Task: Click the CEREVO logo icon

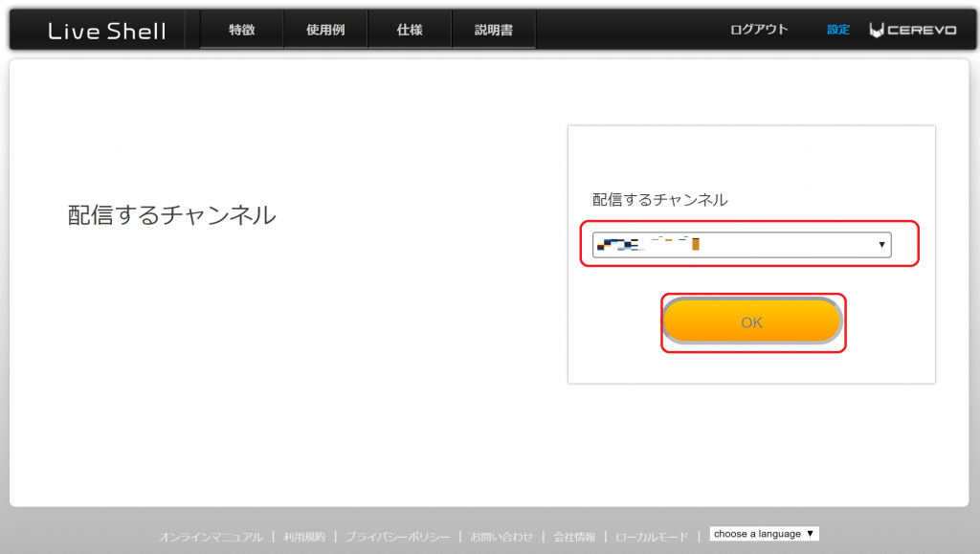Action: click(x=877, y=29)
